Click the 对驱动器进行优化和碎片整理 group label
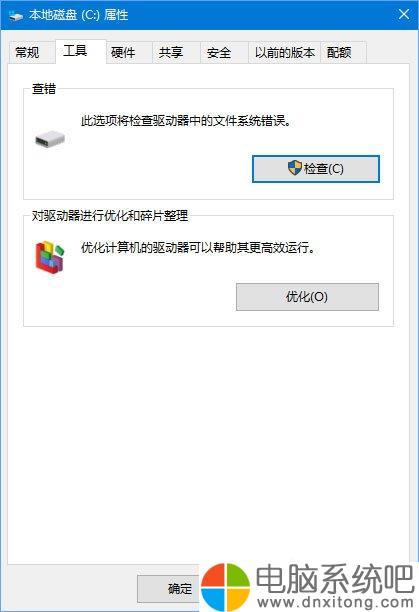This screenshot has height=612, width=419. tap(110, 215)
